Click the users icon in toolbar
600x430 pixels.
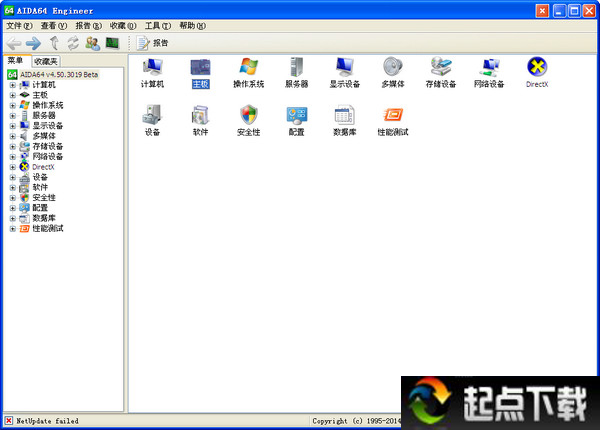pyautogui.click(x=93, y=43)
